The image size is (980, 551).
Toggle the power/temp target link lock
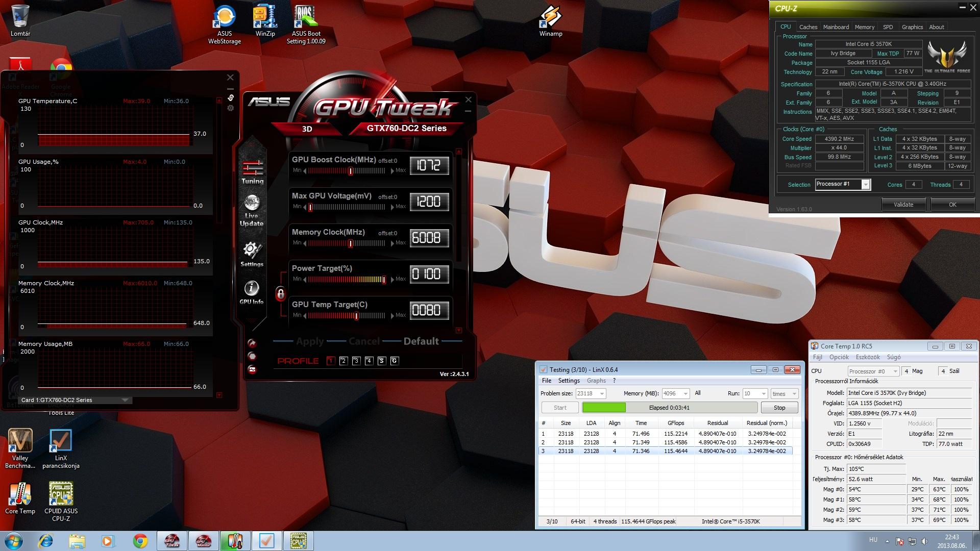click(x=280, y=294)
